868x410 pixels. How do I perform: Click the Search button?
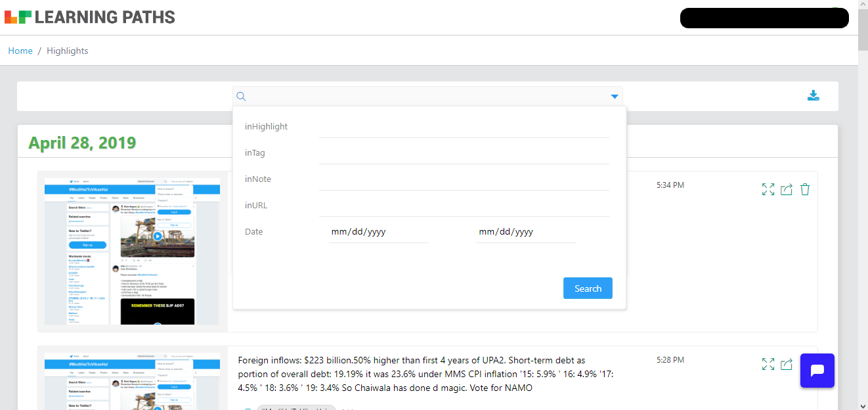click(x=588, y=288)
